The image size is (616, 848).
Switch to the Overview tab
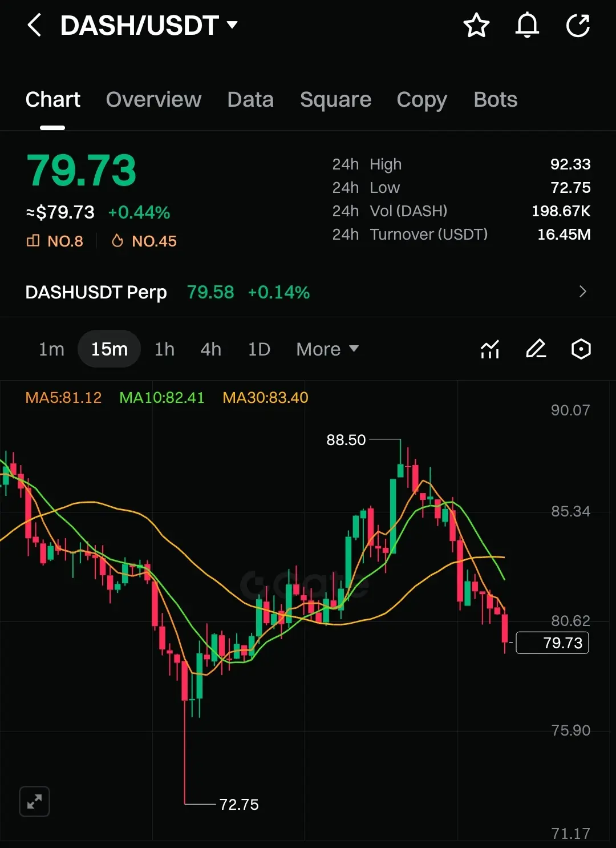(x=153, y=99)
